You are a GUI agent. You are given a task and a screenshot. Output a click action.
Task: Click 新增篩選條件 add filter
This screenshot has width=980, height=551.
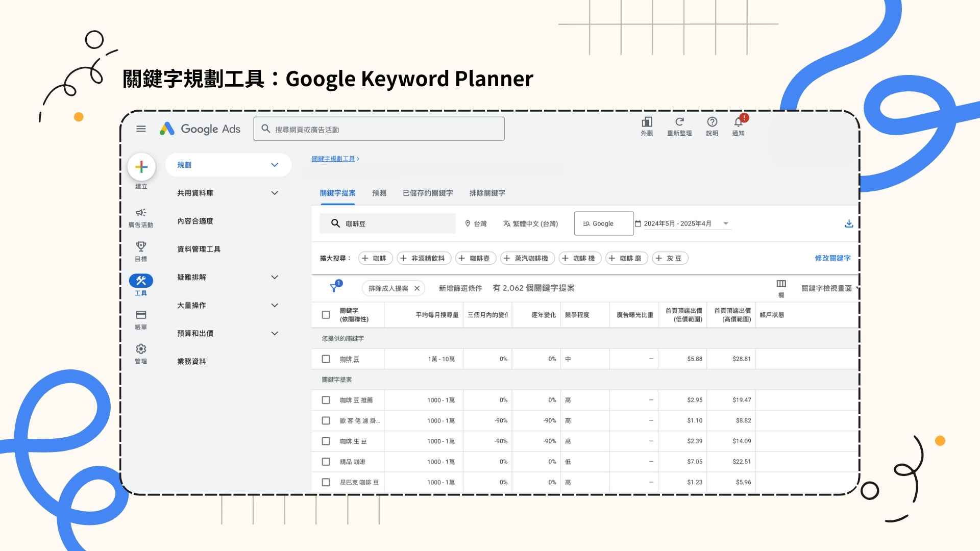tap(460, 288)
